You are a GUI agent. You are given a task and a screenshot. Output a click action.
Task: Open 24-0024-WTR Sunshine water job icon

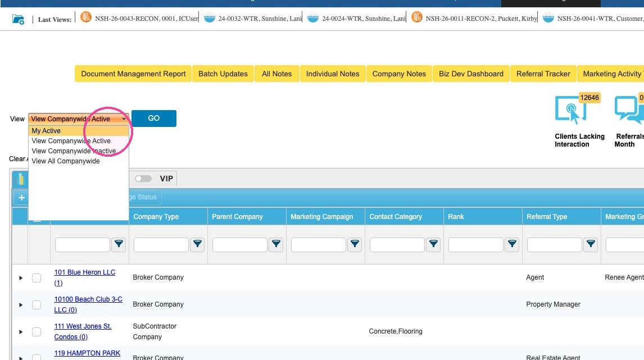(313, 19)
